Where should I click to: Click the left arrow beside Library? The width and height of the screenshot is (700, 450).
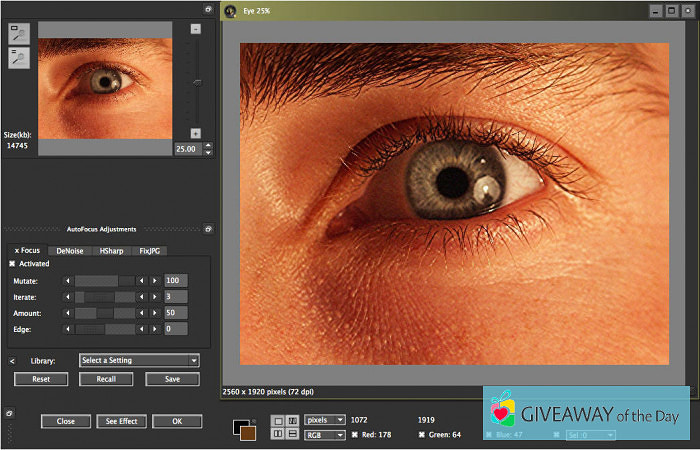(x=12, y=360)
